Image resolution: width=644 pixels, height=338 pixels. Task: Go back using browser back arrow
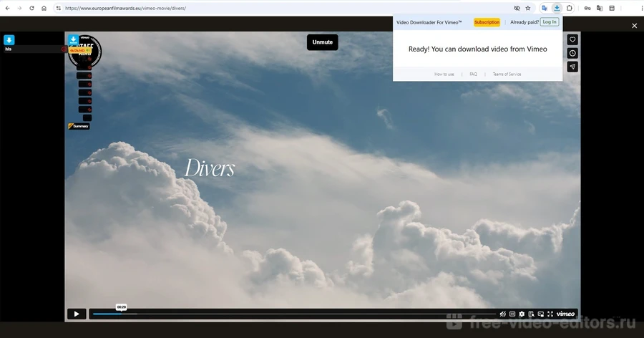7,8
